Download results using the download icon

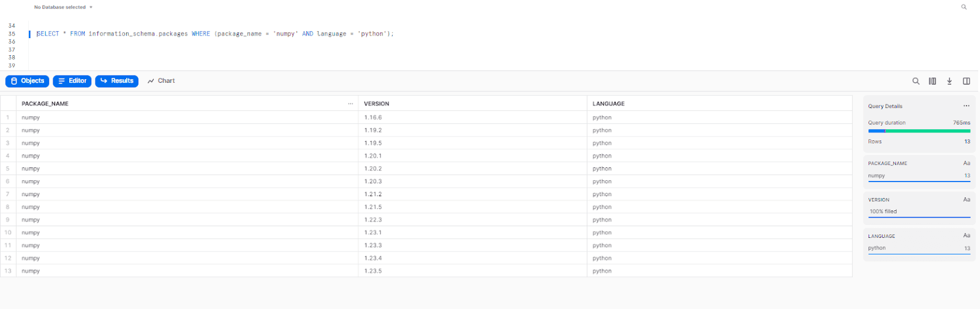pos(949,81)
